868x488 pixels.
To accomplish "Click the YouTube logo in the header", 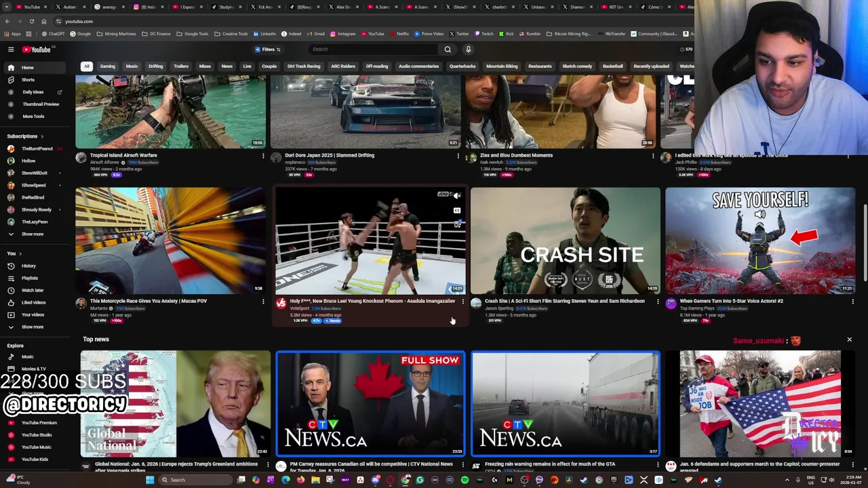I will (x=37, y=49).
